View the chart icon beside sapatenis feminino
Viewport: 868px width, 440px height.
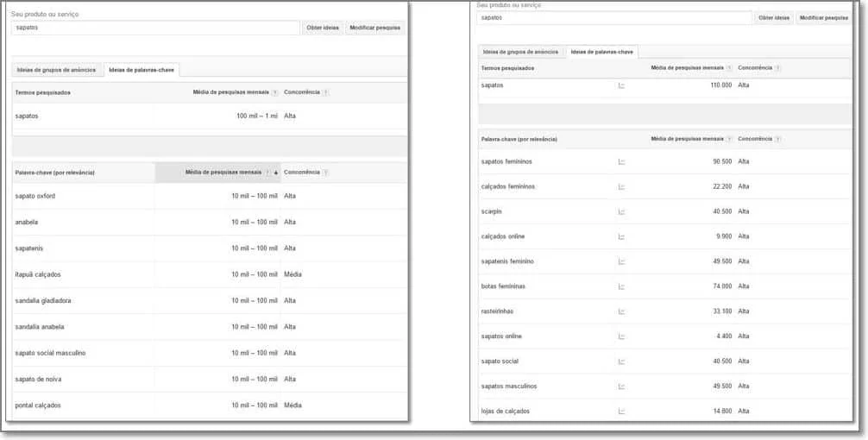tap(621, 261)
